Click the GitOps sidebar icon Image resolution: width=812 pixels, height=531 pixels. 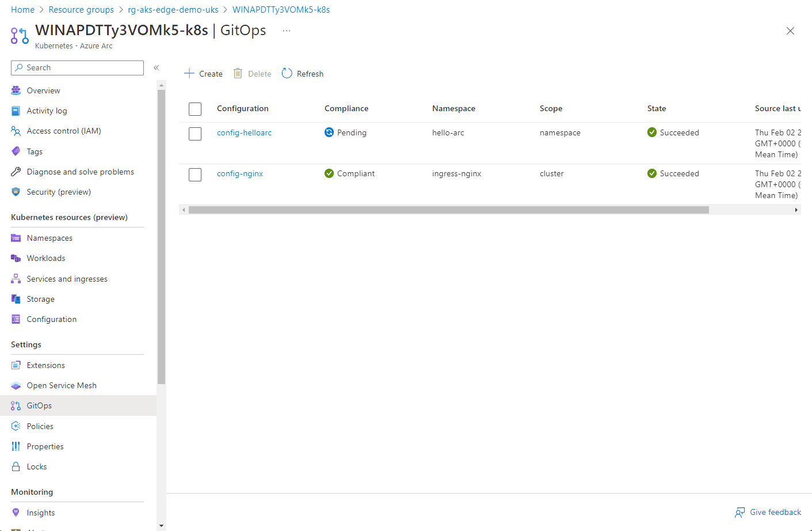coord(16,405)
